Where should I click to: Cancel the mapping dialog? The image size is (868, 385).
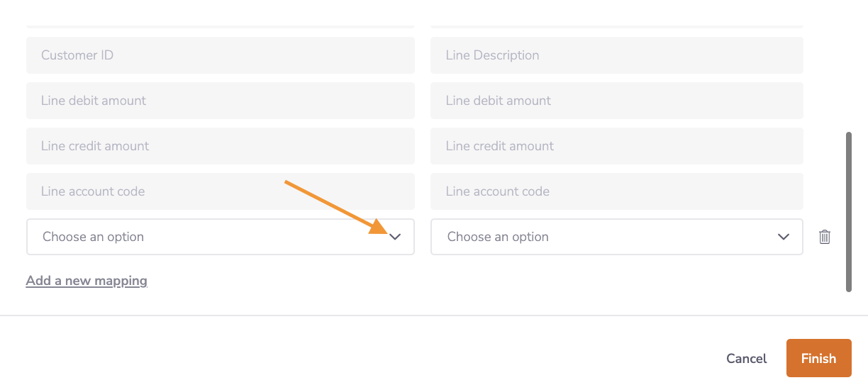747,359
